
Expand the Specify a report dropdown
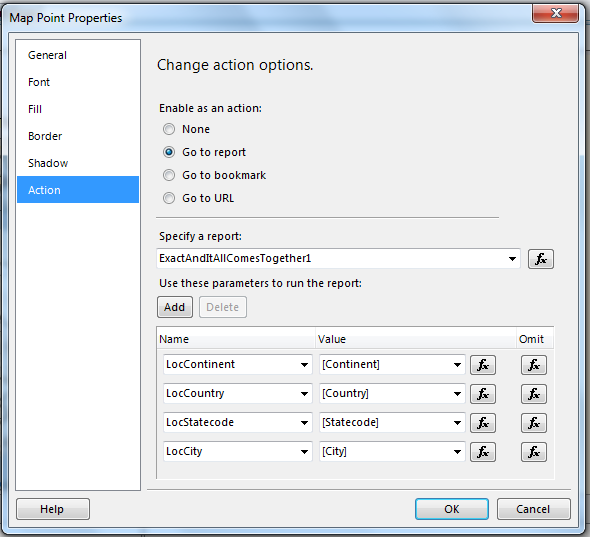[512, 259]
